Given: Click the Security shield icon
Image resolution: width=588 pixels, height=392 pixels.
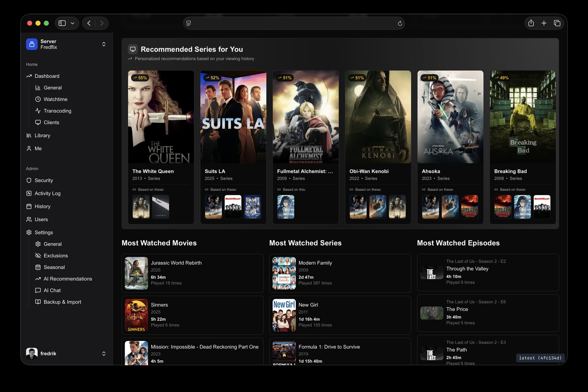Looking at the screenshot, I should [x=29, y=180].
